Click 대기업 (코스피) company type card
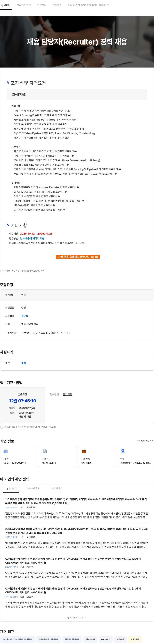The width and height of the screenshot is (154, 644). pos(57,456)
